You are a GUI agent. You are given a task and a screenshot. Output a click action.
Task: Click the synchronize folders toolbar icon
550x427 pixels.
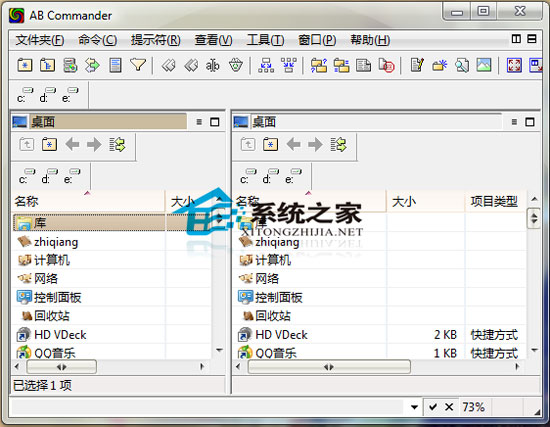[x=341, y=65]
